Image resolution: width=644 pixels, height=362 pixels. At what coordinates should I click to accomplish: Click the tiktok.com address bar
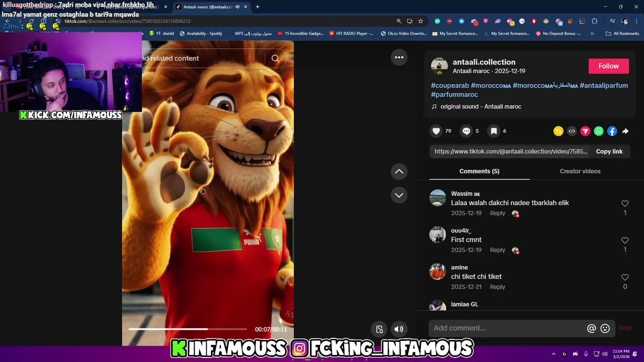tap(226, 21)
